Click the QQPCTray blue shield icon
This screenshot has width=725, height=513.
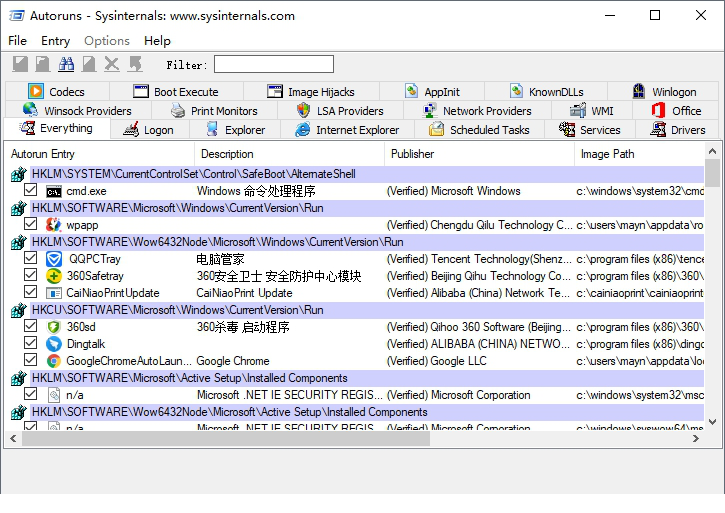(x=54, y=259)
